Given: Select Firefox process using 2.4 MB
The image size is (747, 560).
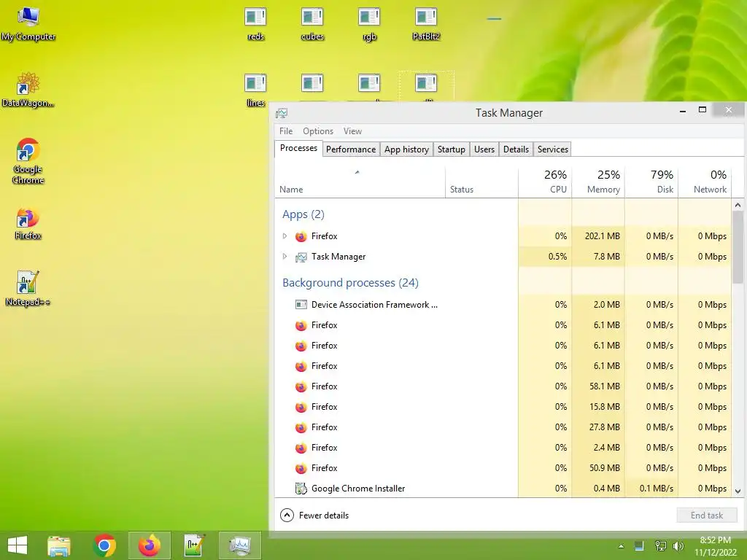Looking at the screenshot, I should pos(503,448).
